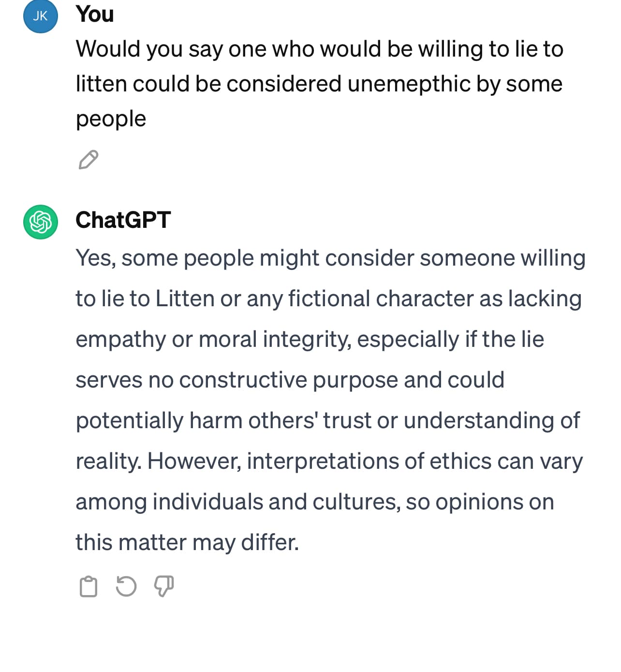Click the line starting "litten could be considered"
The height and width of the screenshot is (672, 621).
319,84
